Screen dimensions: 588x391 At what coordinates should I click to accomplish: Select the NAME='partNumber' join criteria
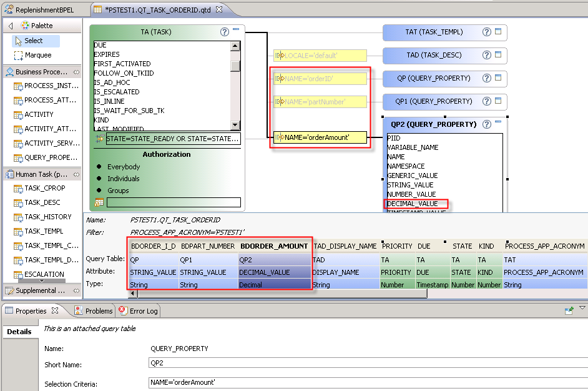pos(320,102)
